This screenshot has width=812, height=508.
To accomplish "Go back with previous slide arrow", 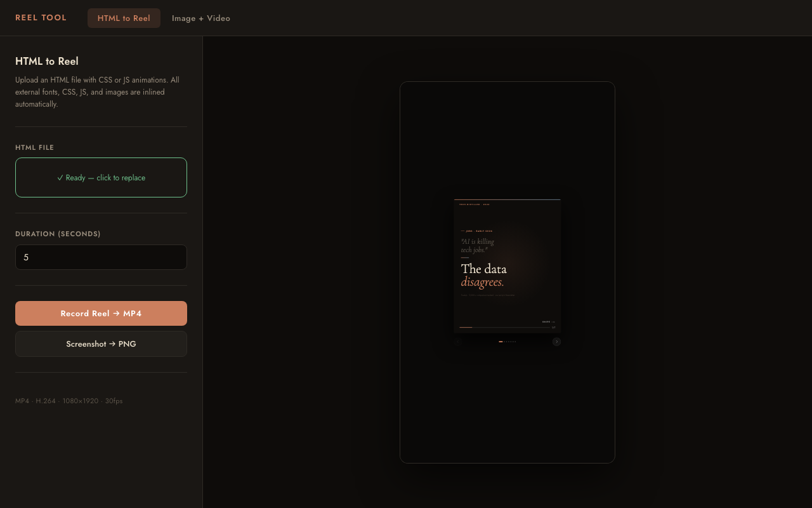I will (x=458, y=342).
